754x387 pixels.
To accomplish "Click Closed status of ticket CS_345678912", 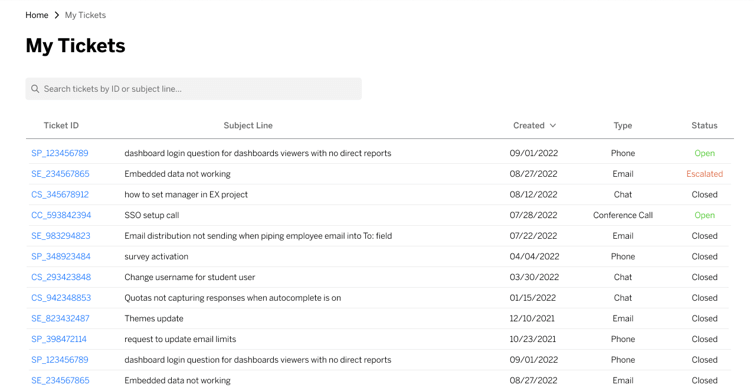I will [704, 194].
